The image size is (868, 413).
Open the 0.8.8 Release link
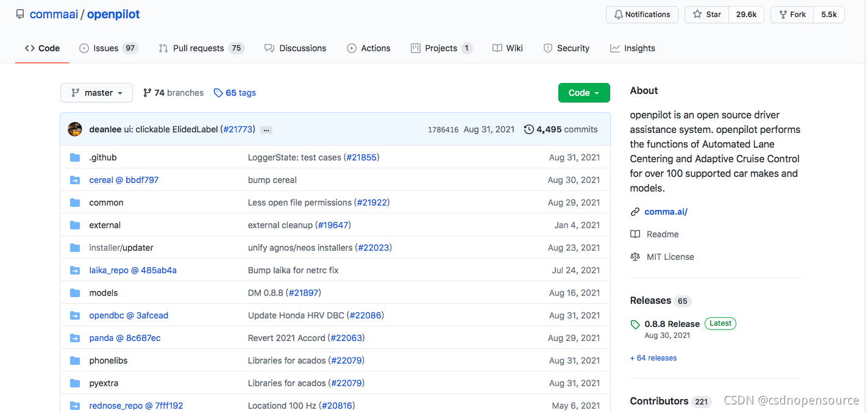point(672,324)
